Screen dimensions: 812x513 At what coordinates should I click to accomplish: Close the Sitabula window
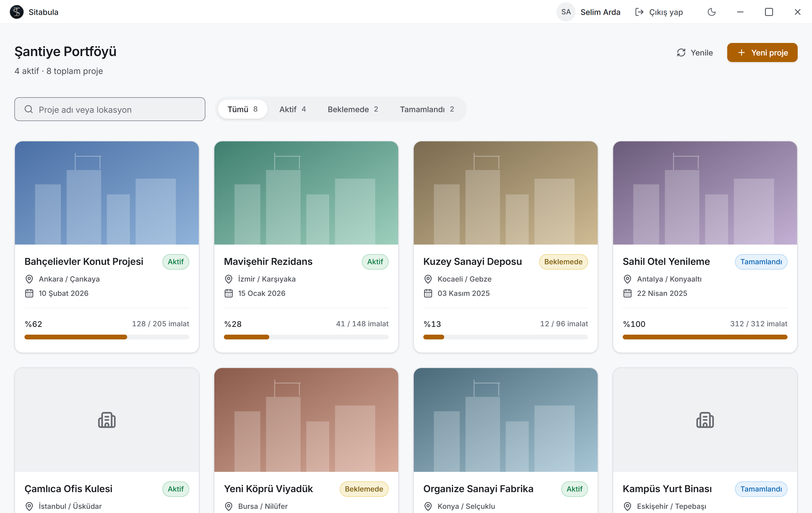pos(797,12)
